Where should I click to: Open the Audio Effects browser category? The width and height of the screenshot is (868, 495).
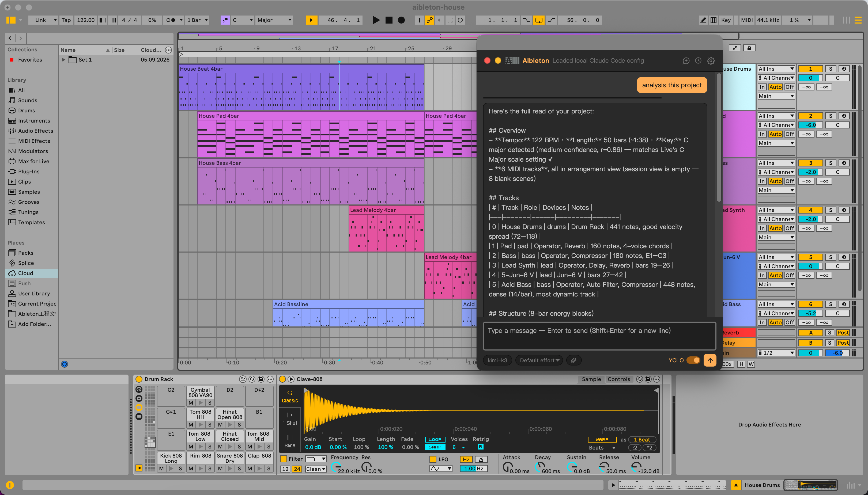click(x=35, y=131)
